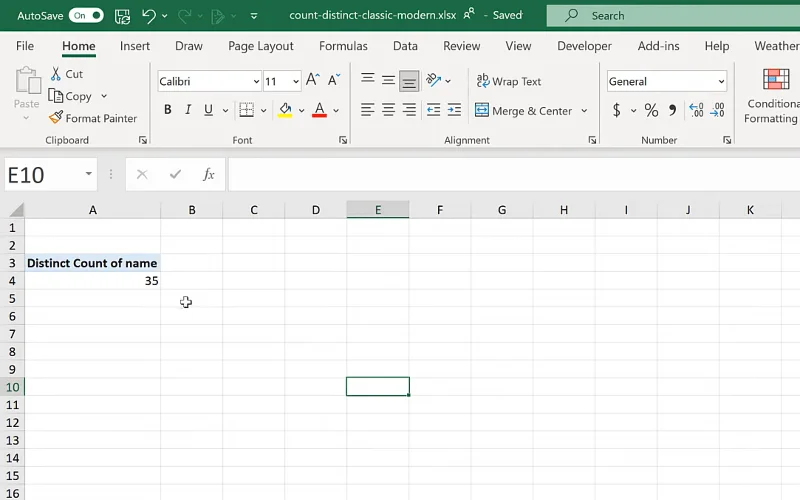800x500 pixels.
Task: Click the Insert Function fx icon
Action: point(208,174)
